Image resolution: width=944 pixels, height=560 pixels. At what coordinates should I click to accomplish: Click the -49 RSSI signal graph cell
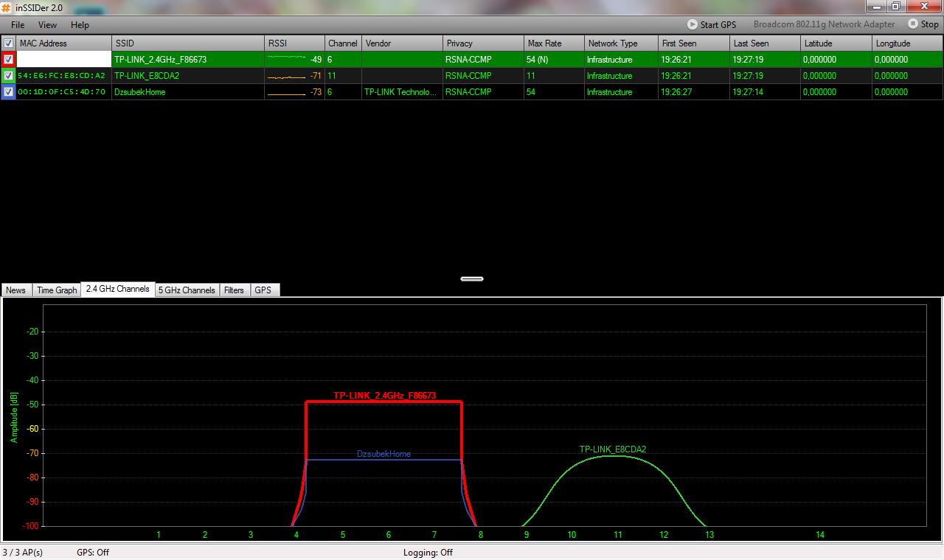[x=294, y=60]
